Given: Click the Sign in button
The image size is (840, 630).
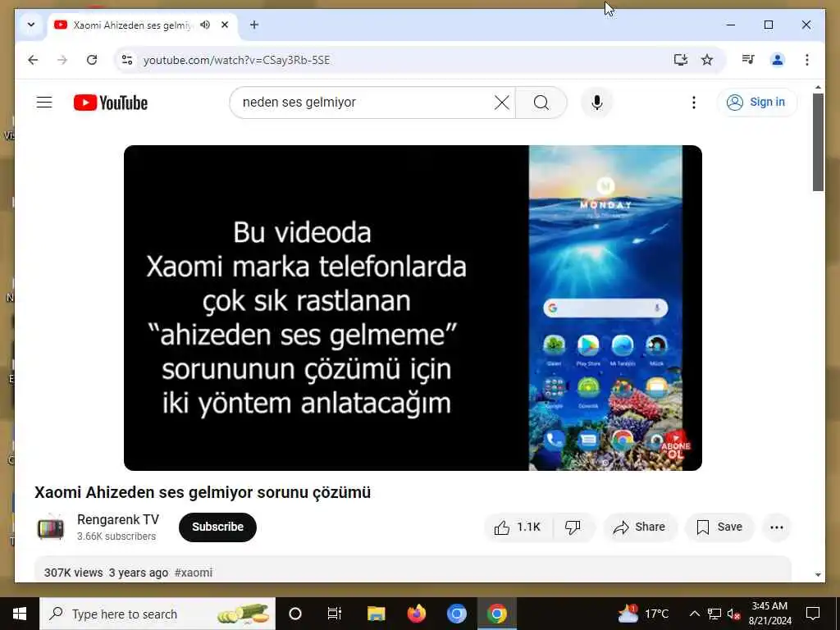Looking at the screenshot, I should coord(757,103).
